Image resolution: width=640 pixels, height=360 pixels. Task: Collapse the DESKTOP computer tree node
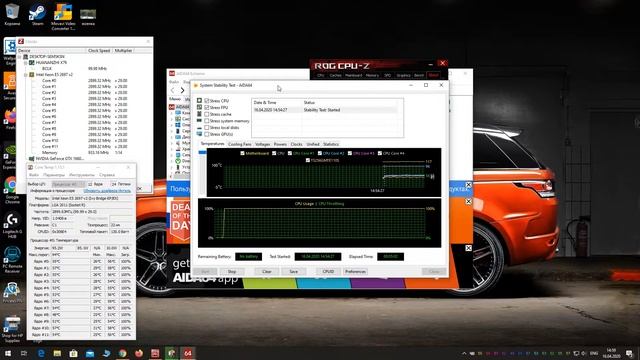click(20, 57)
